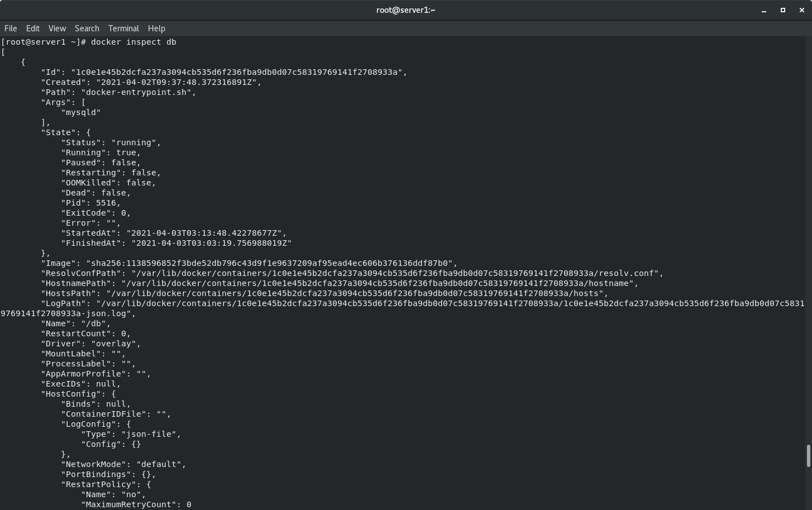Click the "Args": [ line
This screenshot has height=510, width=812.
(63, 102)
